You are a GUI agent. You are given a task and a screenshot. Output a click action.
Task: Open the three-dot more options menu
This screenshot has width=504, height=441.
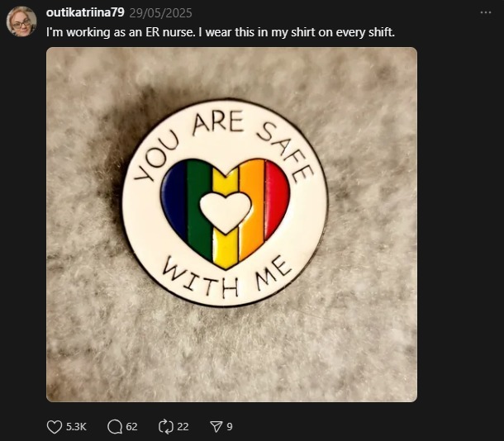(486, 12)
